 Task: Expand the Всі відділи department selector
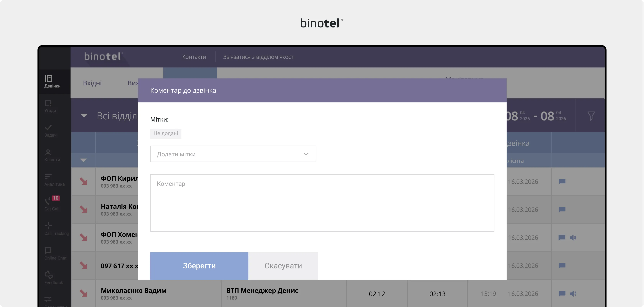point(84,115)
